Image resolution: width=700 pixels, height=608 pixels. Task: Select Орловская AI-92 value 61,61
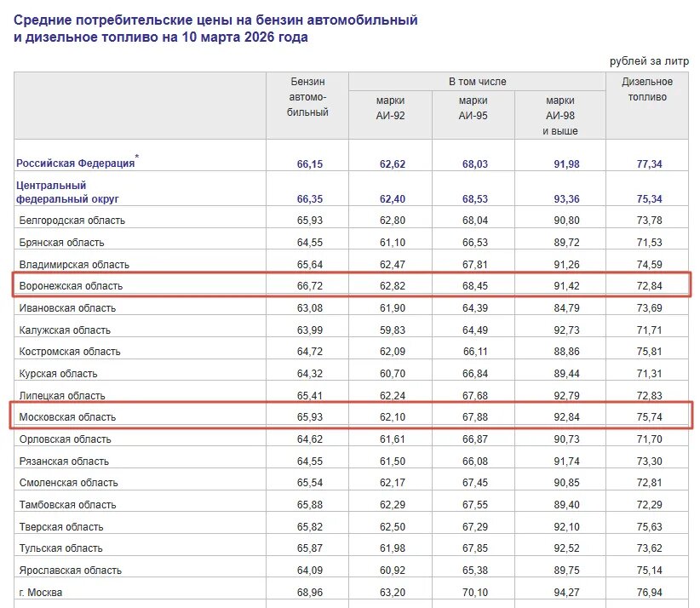(x=393, y=439)
